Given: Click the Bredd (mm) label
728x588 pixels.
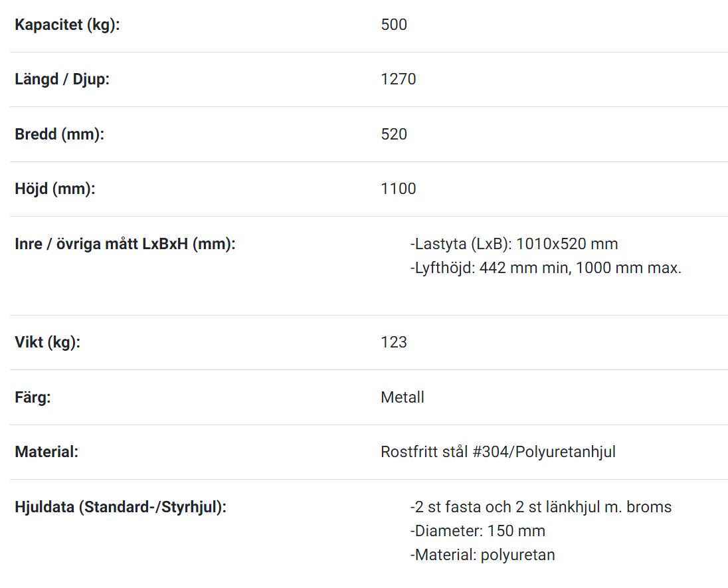Looking at the screenshot, I should (x=59, y=134).
